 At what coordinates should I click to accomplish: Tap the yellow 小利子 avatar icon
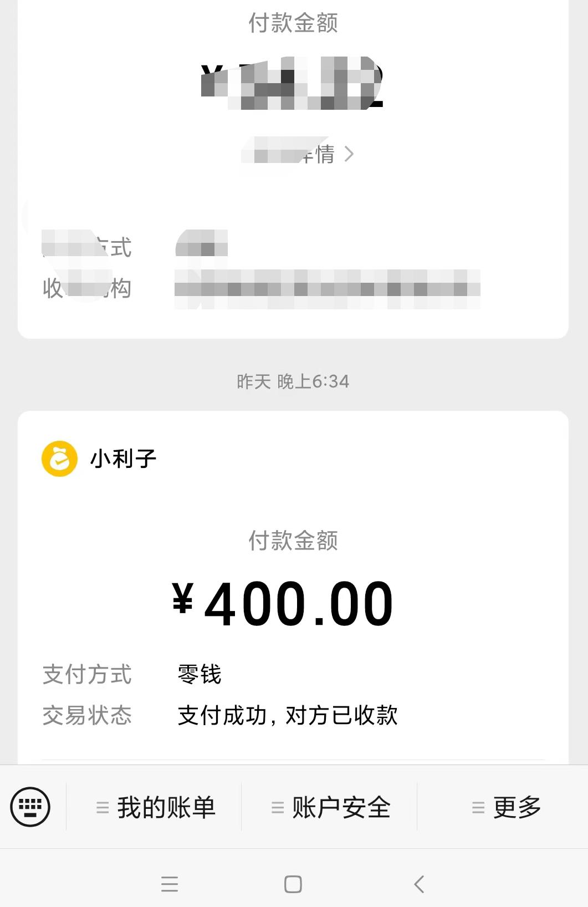(59, 458)
